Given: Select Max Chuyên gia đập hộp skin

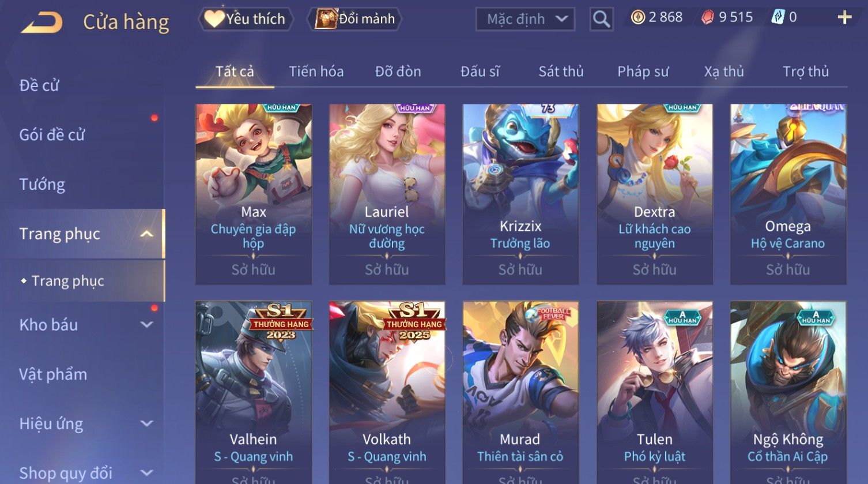Looking at the screenshot, I should [254, 194].
